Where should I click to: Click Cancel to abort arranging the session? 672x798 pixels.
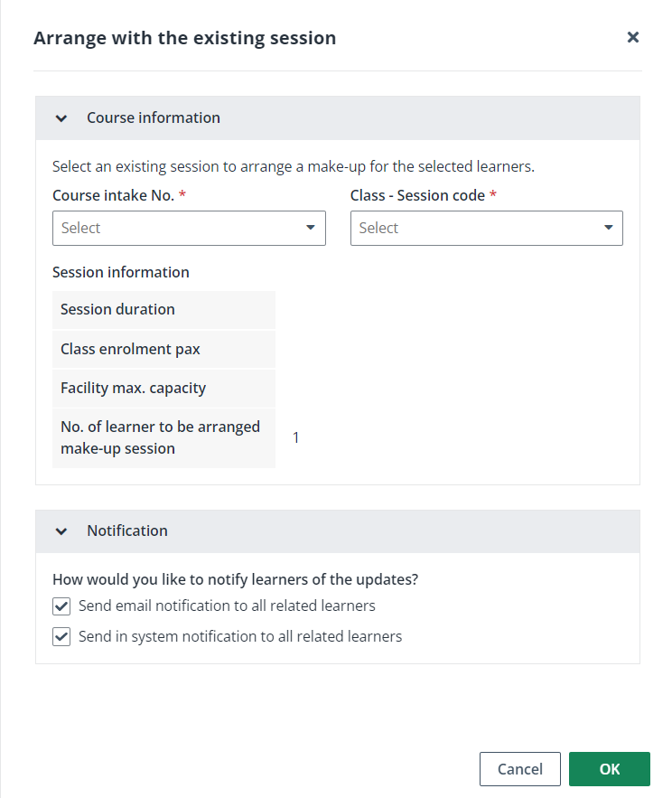(520, 769)
